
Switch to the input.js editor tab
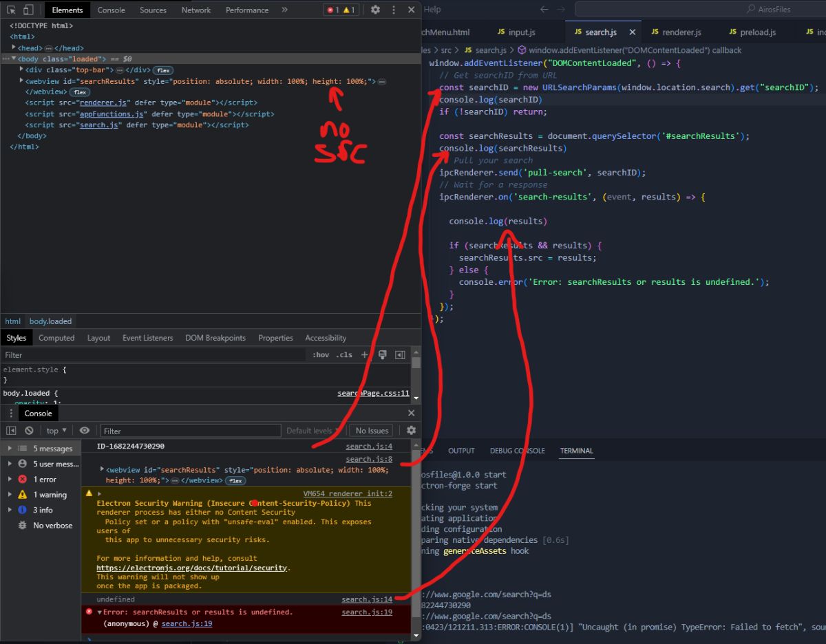coord(522,32)
